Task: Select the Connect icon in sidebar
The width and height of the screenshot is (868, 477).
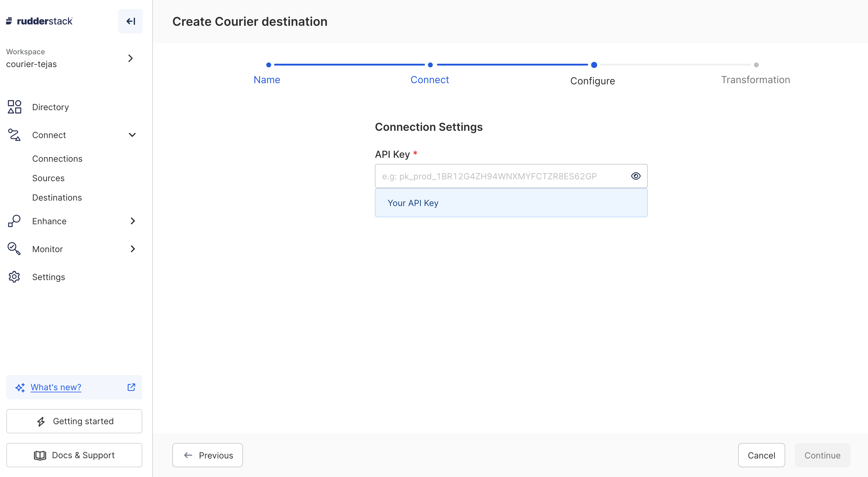Action: pos(14,134)
